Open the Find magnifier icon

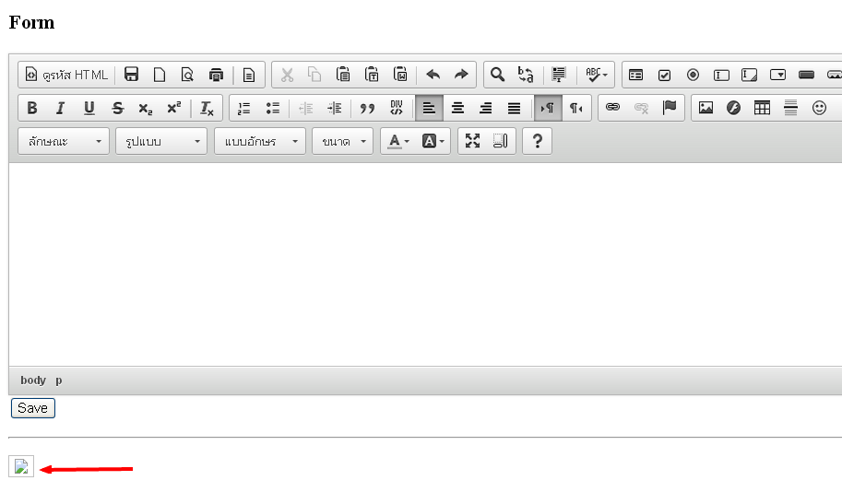coord(498,75)
